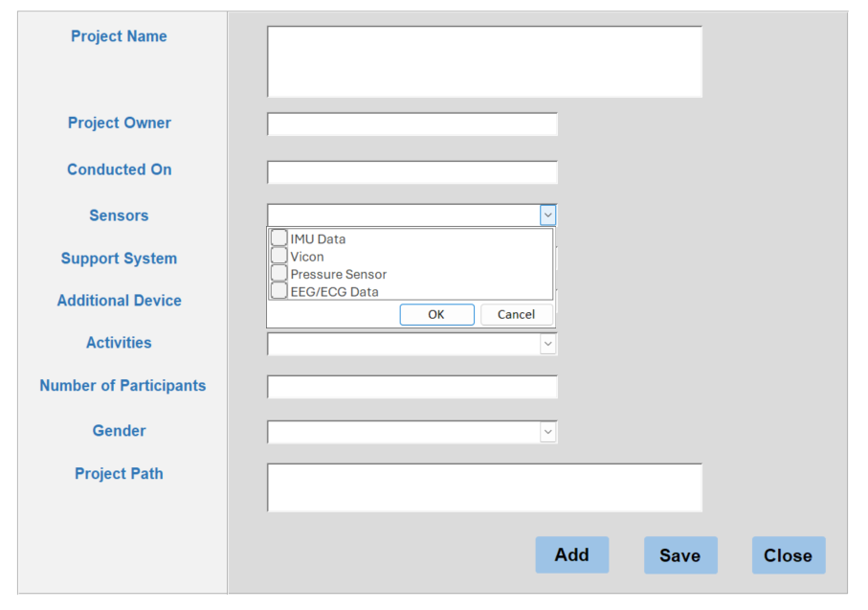Image resolution: width=868 pixels, height=610 pixels.
Task: Collapse the Sensors dropdown arrow
Action: 548,215
